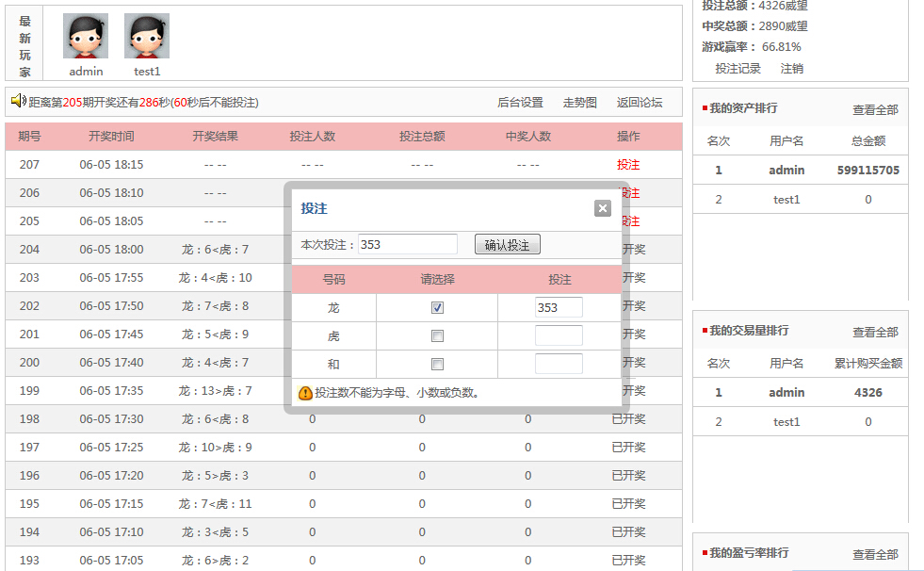Click 游戏赢率 66.81% text

point(752,46)
